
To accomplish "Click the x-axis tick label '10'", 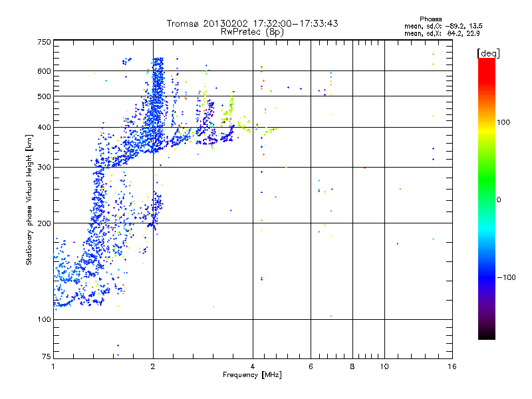I will [384, 366].
